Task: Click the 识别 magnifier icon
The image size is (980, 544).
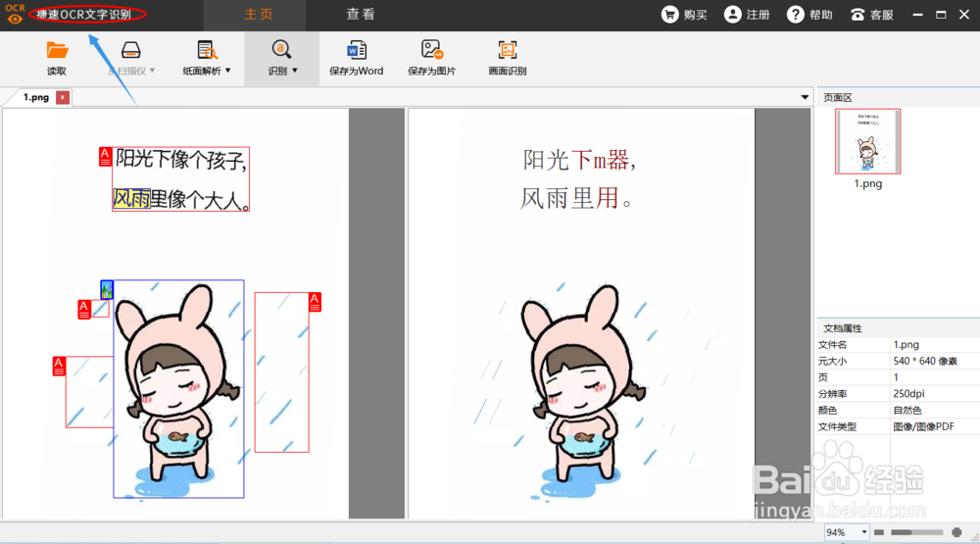Action: tap(281, 49)
